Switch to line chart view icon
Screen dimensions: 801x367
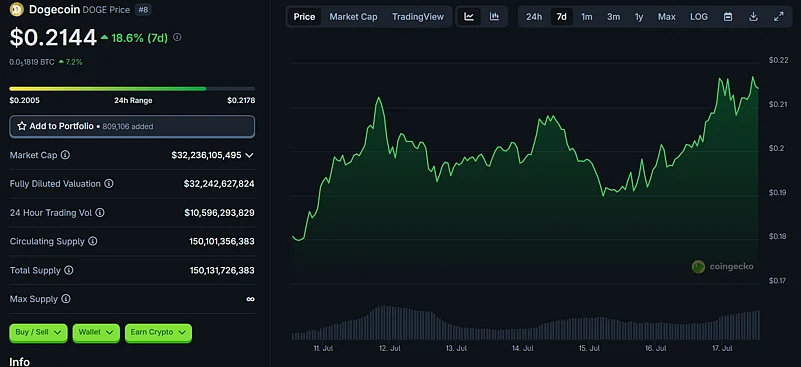(469, 17)
